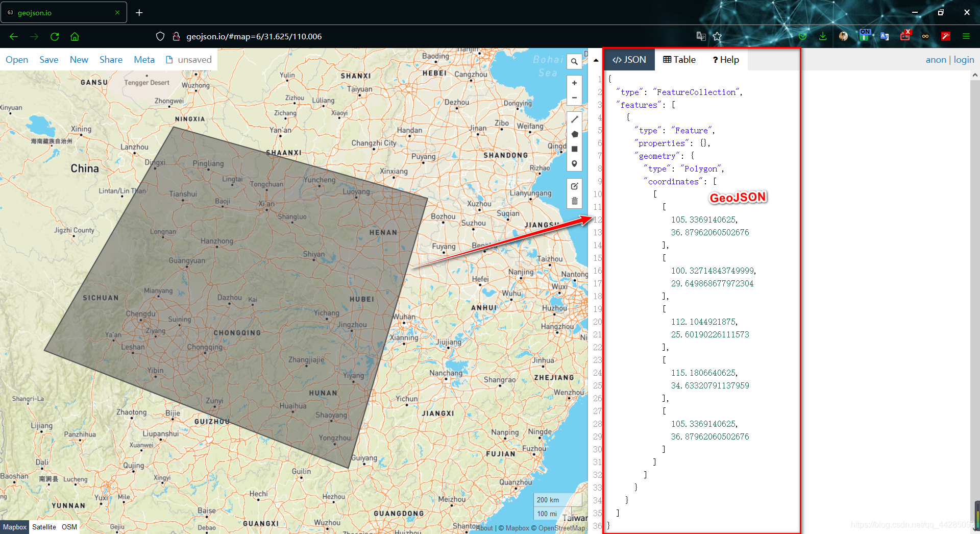Click the login link

tap(964, 60)
